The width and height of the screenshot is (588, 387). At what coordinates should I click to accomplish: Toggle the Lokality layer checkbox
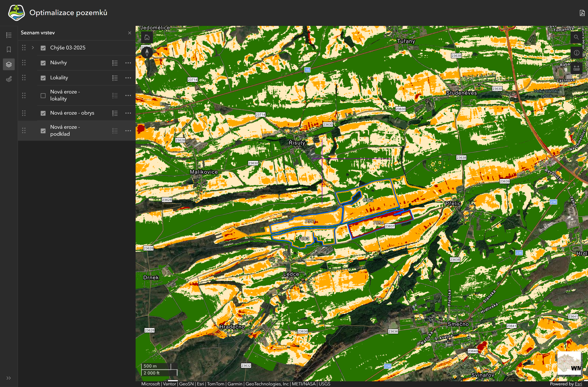point(43,78)
